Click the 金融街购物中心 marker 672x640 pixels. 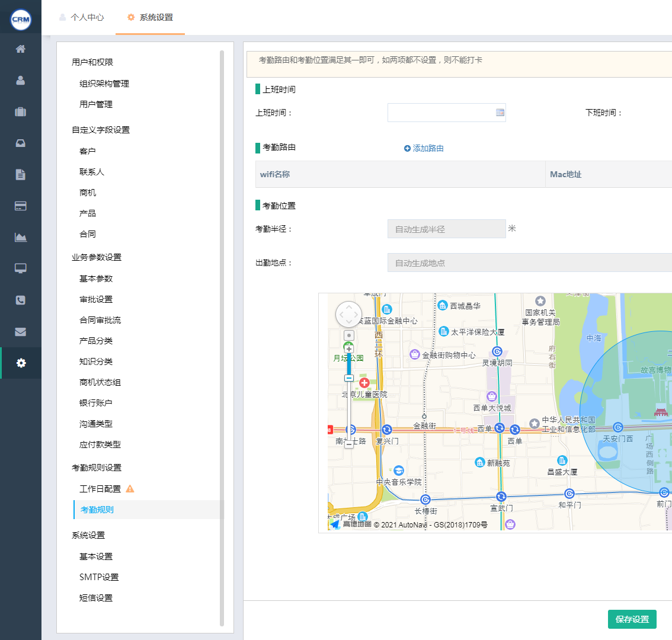click(414, 354)
